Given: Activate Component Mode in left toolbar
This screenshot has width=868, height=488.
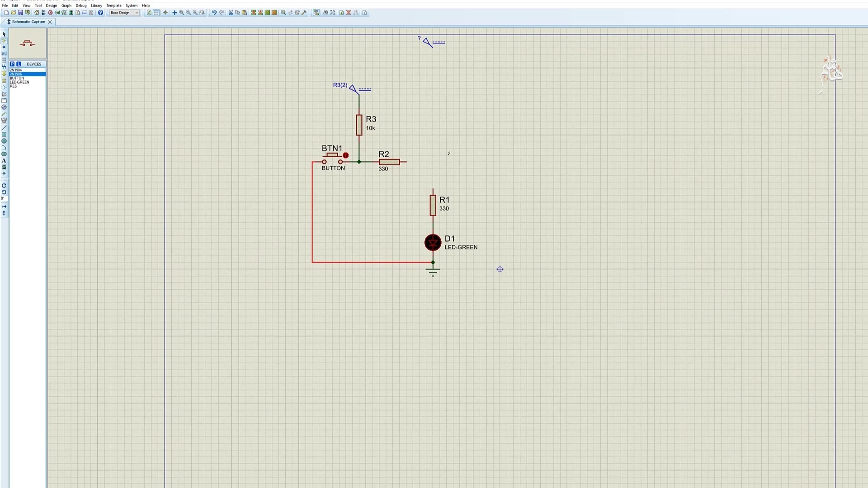Looking at the screenshot, I should 4,40.
